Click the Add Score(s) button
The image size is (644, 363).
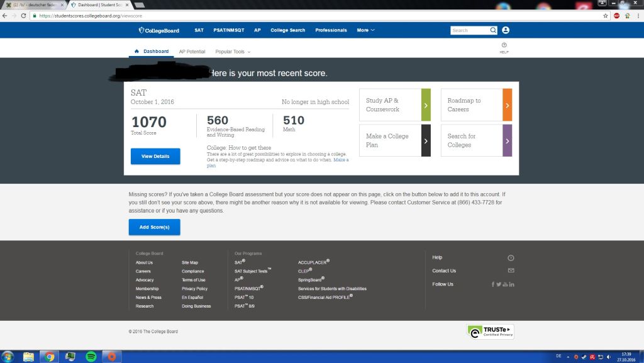[x=155, y=227]
